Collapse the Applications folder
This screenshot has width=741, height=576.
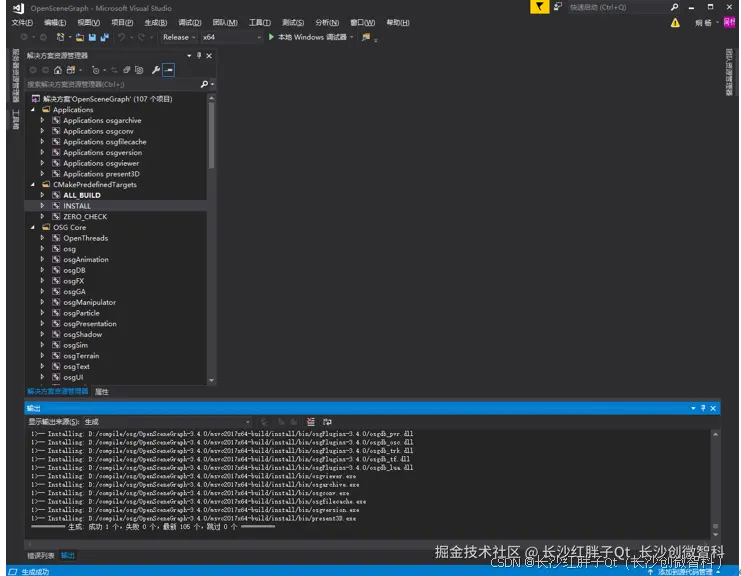point(33,110)
